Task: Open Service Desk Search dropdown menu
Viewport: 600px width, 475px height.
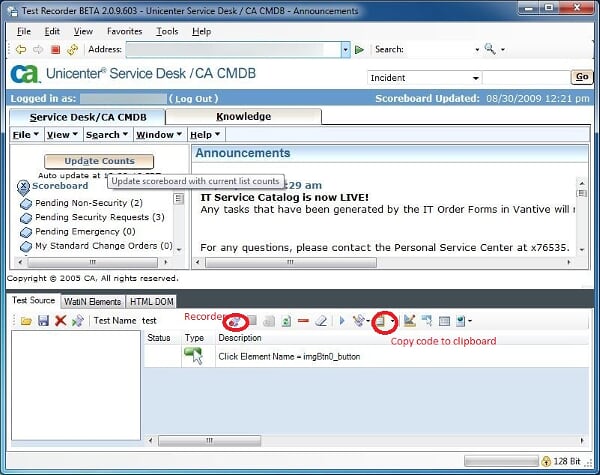Action: (x=107, y=135)
